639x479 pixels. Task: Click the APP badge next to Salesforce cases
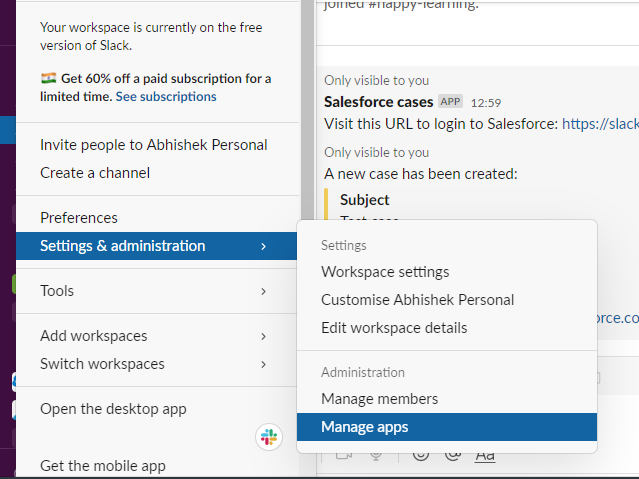(x=450, y=101)
